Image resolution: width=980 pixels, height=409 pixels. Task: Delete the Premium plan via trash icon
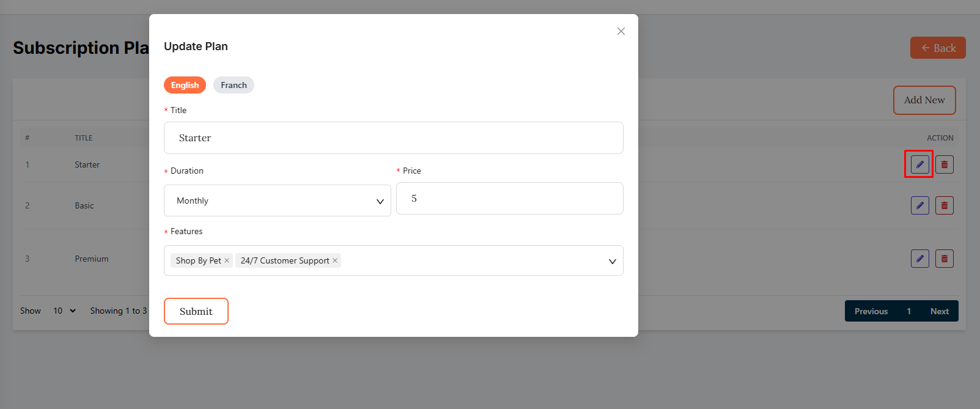coord(944,259)
